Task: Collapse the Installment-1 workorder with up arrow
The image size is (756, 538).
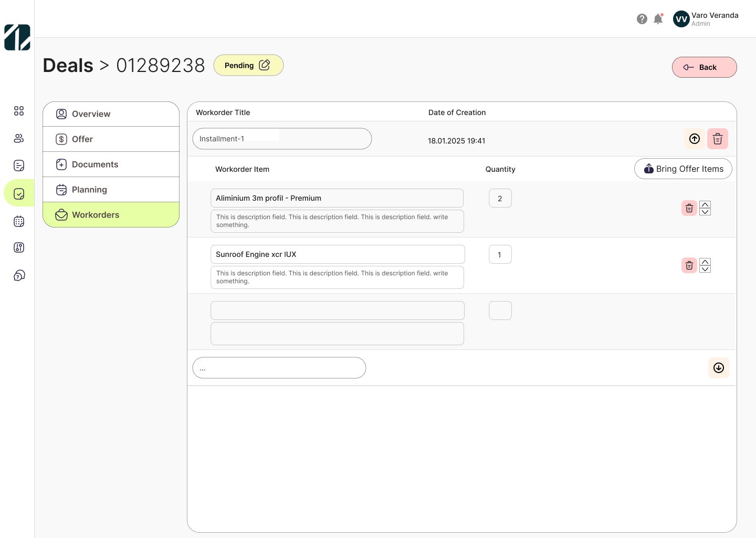Action: 694,139
